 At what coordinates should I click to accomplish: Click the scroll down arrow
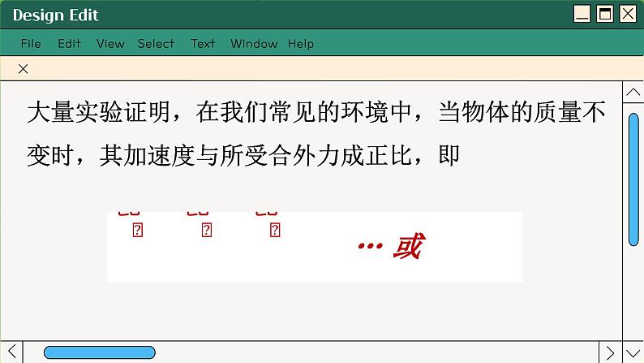point(633,352)
